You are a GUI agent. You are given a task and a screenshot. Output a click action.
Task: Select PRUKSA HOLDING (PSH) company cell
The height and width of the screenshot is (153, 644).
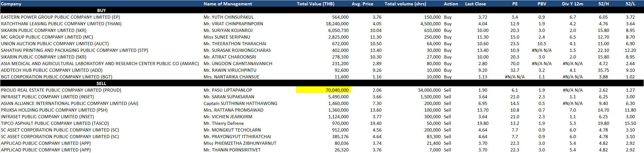[54, 110]
